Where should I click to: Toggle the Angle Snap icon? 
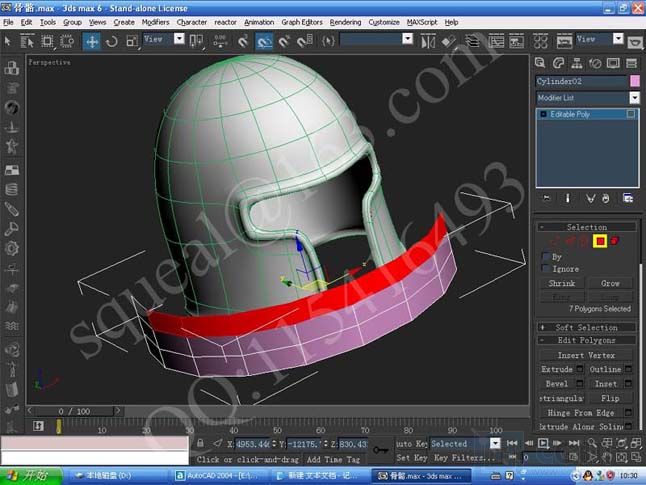264,41
